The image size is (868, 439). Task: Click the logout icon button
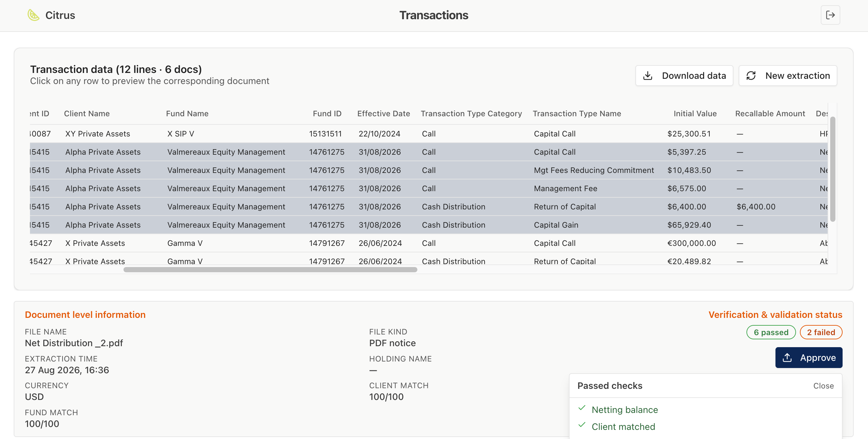pyautogui.click(x=830, y=15)
